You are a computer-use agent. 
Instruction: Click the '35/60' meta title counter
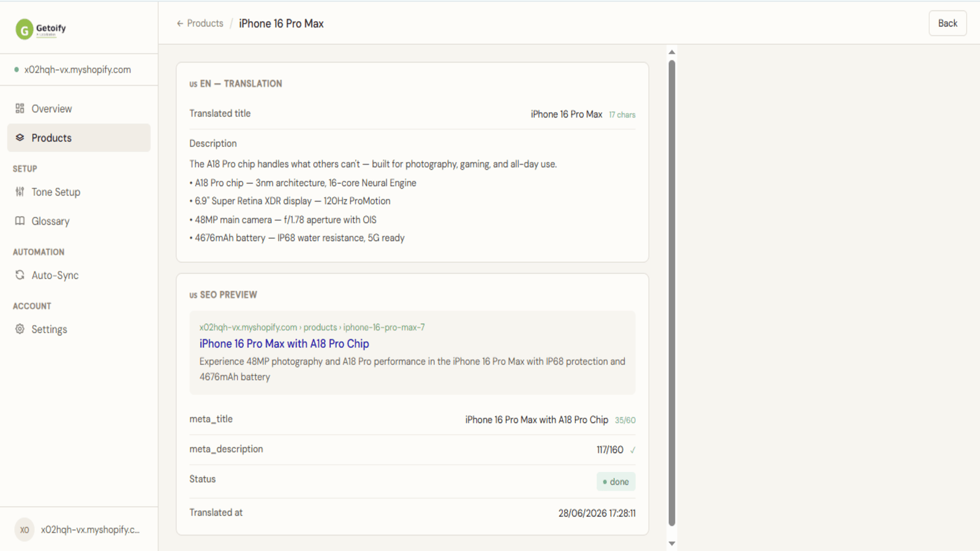pyautogui.click(x=625, y=420)
